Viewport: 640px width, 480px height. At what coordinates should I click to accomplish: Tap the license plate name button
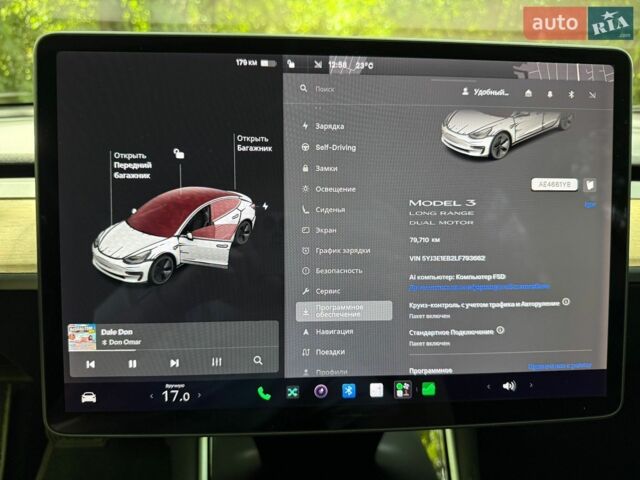554,184
